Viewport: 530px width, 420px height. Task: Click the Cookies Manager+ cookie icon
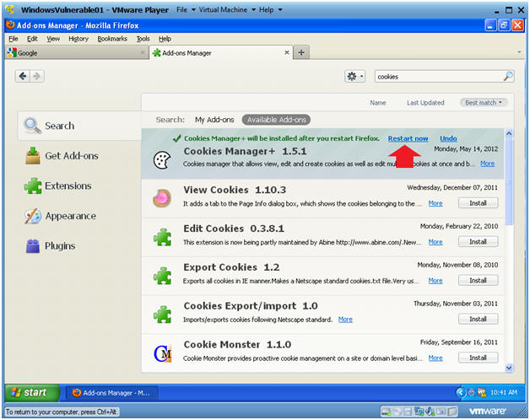pyautogui.click(x=162, y=160)
